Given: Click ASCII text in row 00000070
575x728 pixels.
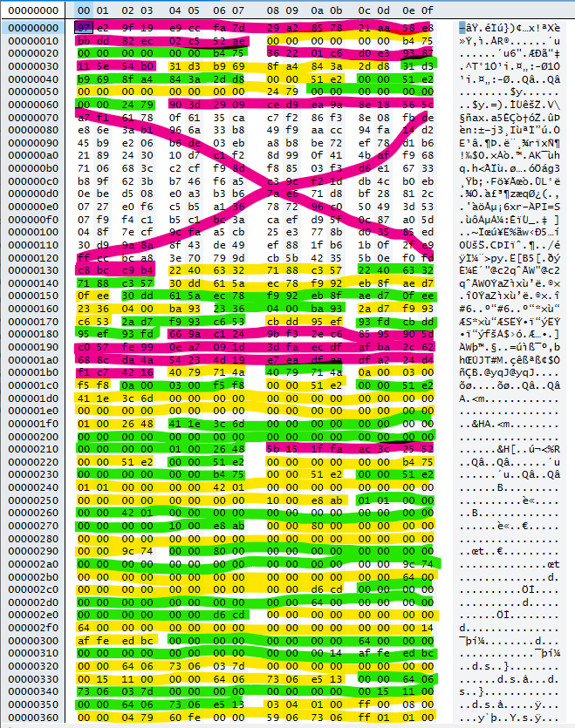Looking at the screenshot, I should click(508, 117).
